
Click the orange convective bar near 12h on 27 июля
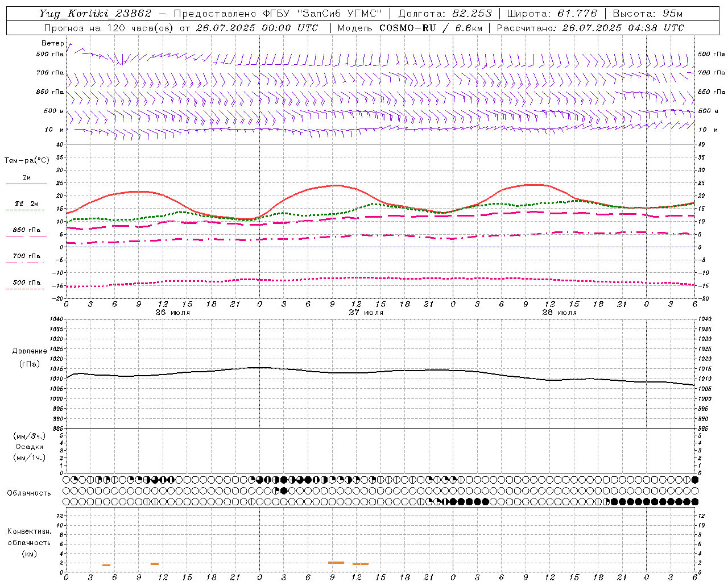click(x=361, y=564)
